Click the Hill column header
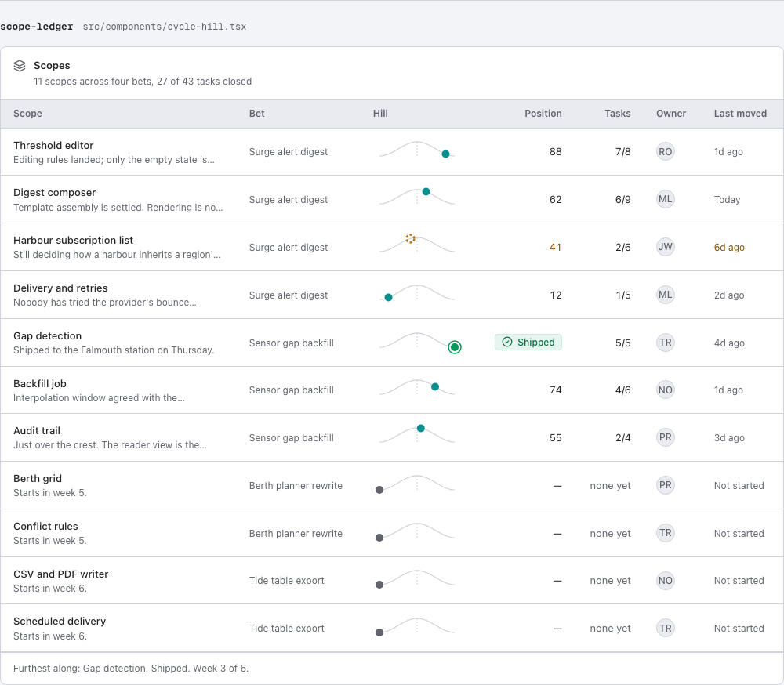 point(380,114)
